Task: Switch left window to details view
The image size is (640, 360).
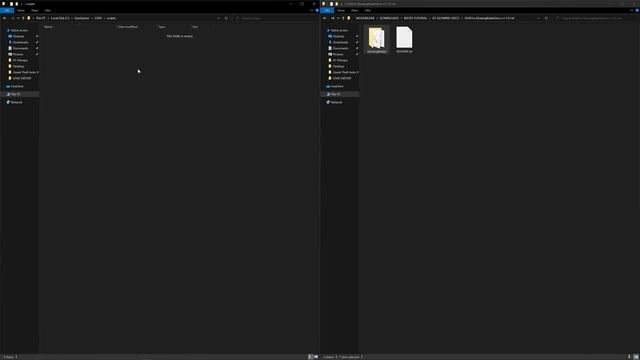Action: pyautogui.click(x=310, y=357)
